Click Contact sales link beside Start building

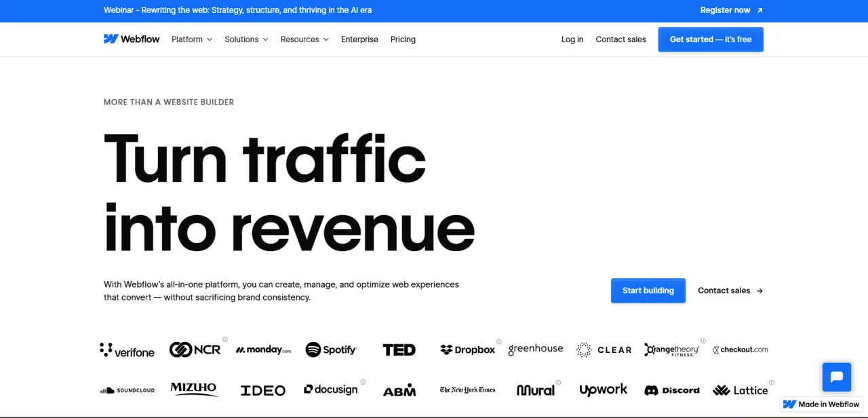[x=730, y=290]
